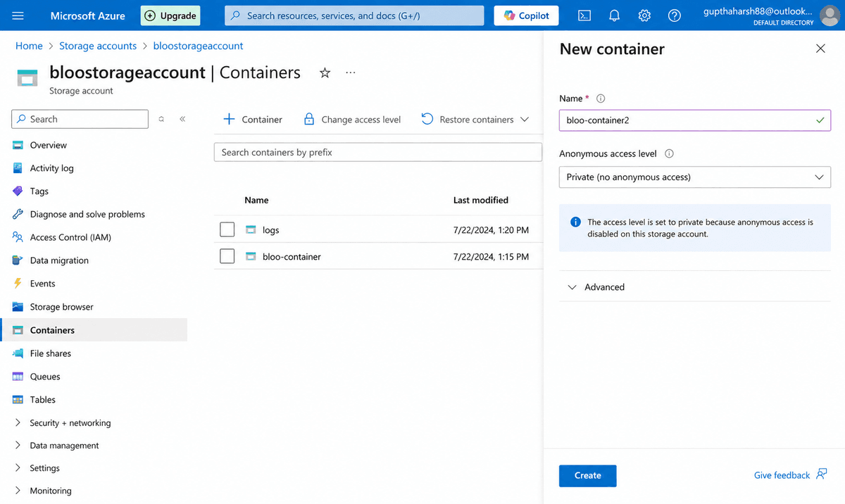
Task: Open the bloo-container name
Action: tap(292, 257)
